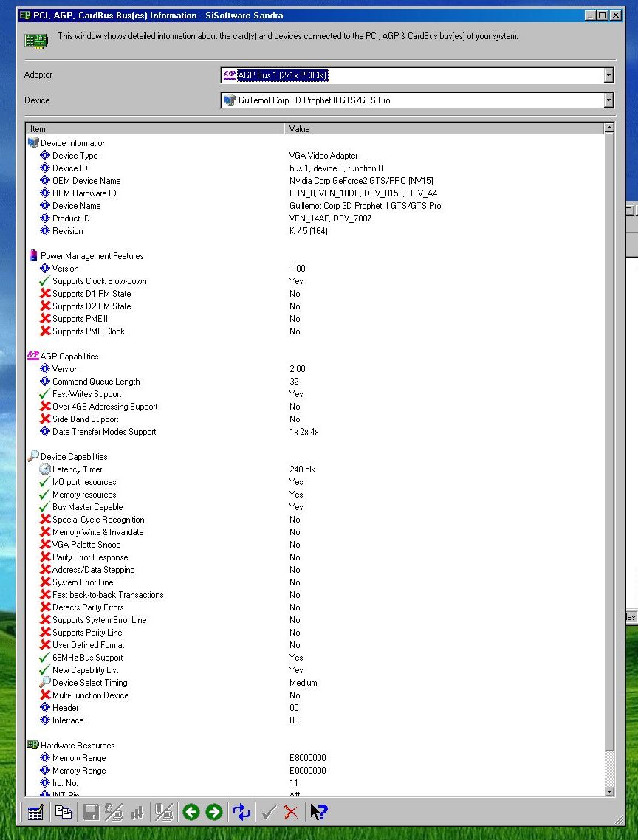
Task: Select the VGA Palette Snoop row
Action: [315, 544]
